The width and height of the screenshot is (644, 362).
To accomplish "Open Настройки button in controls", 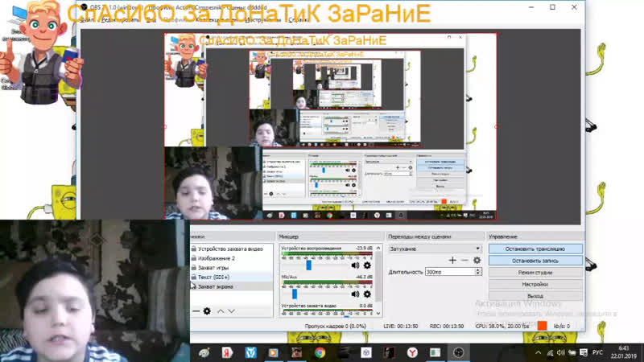I will click(x=535, y=284).
